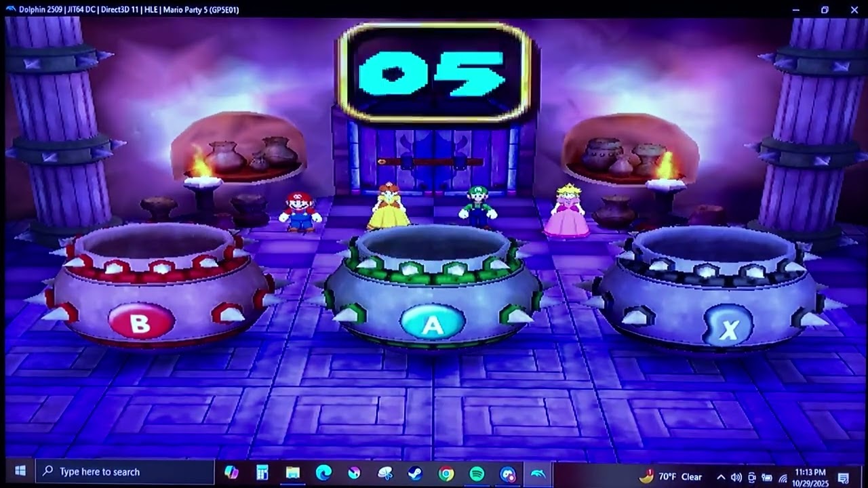This screenshot has width=868, height=488.
Task: Select the green A button pot
Action: [x=432, y=288]
